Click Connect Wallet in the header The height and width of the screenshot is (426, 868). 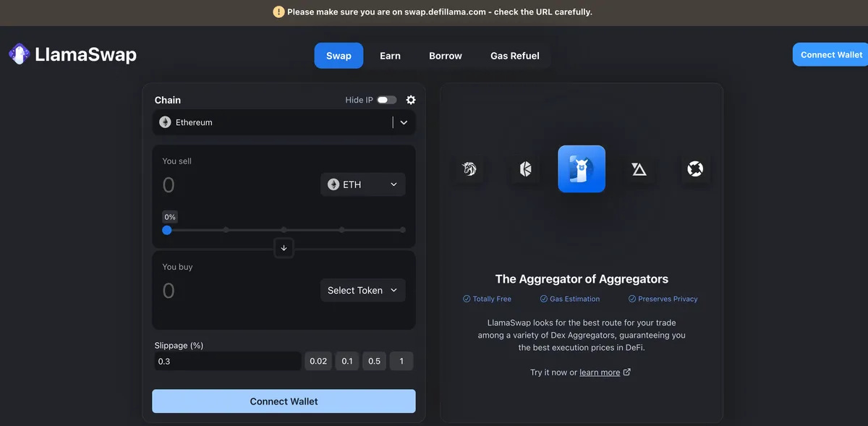(x=830, y=54)
